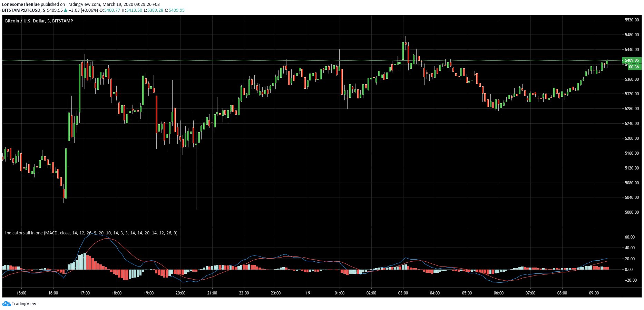
Task: Click the 08:00 time axis label
Action: pos(562,293)
